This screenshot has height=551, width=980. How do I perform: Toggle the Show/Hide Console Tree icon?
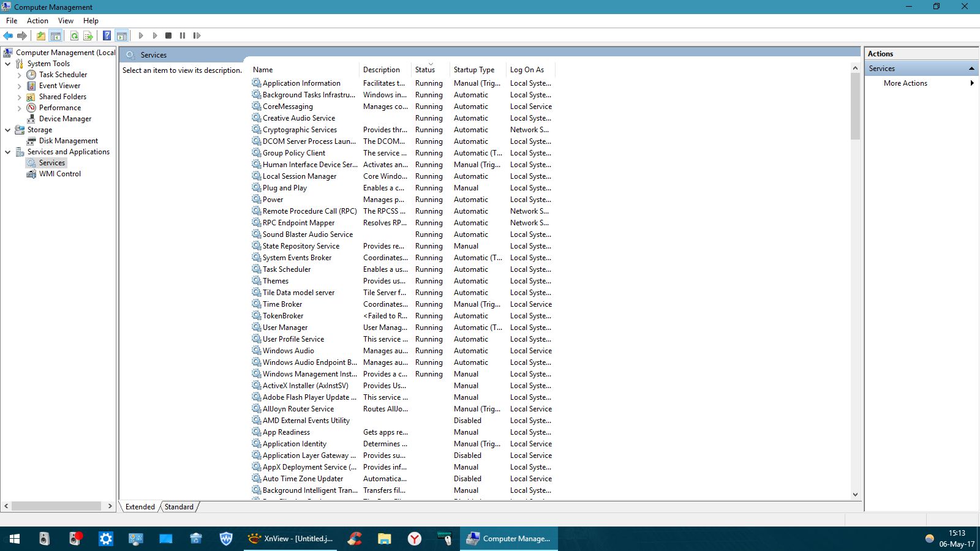pyautogui.click(x=56, y=36)
